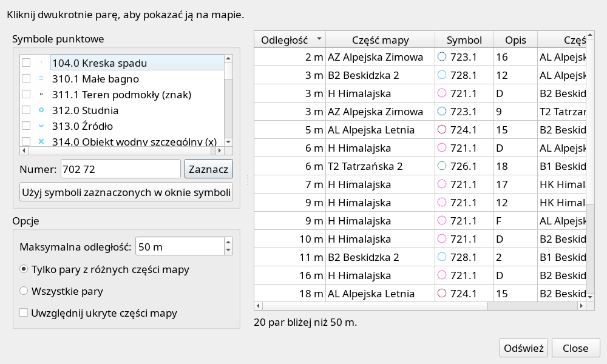Click 728.1 circle icon in the 11 m row
607x364 pixels.
[x=442, y=257]
